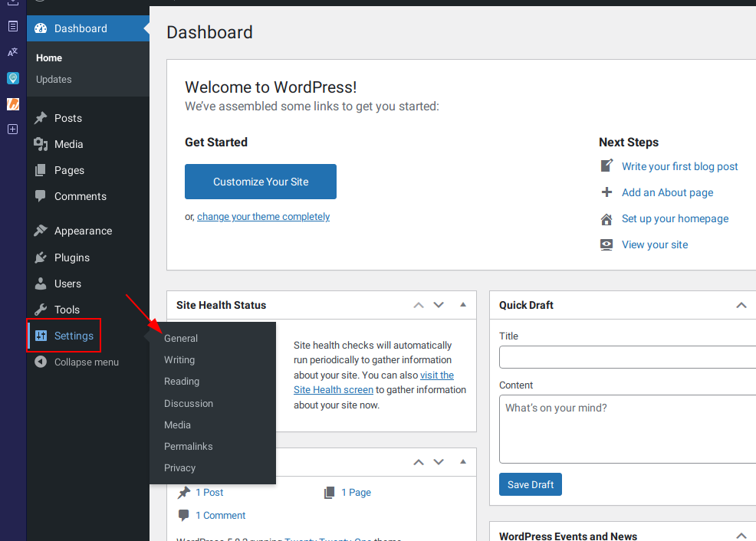Click the Collapse menu arrow icon
This screenshot has width=756, height=541.
click(41, 362)
